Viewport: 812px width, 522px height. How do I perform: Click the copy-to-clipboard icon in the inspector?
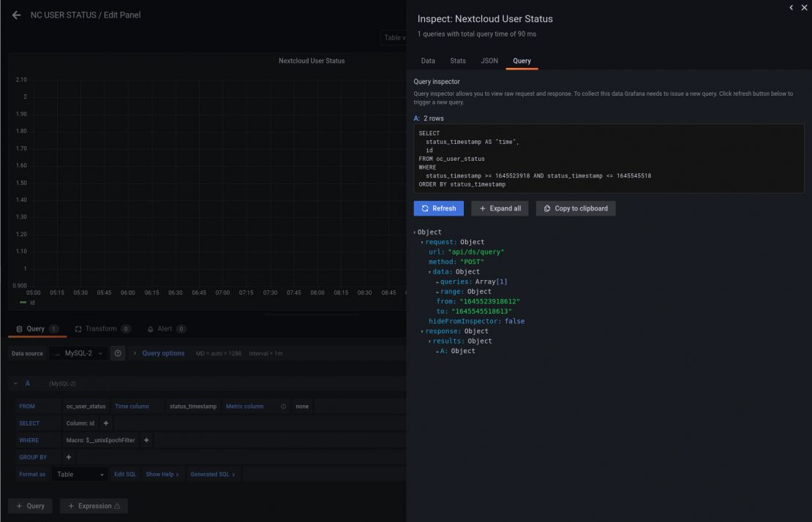(548, 208)
